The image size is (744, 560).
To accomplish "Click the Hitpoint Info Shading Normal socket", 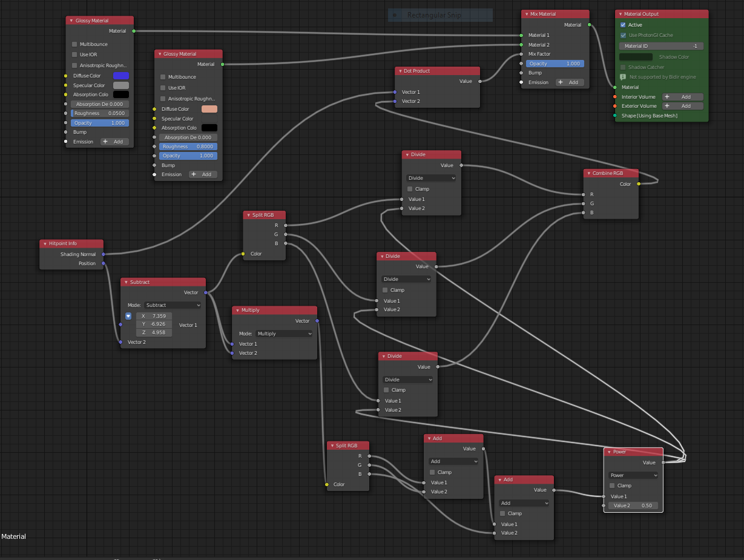I will (x=104, y=254).
